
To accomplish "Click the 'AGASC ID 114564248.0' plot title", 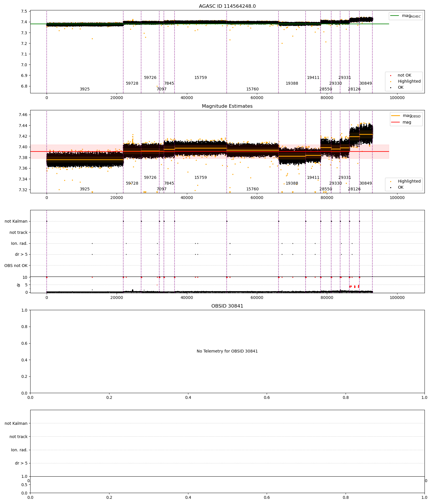I will pyautogui.click(x=227, y=6).
